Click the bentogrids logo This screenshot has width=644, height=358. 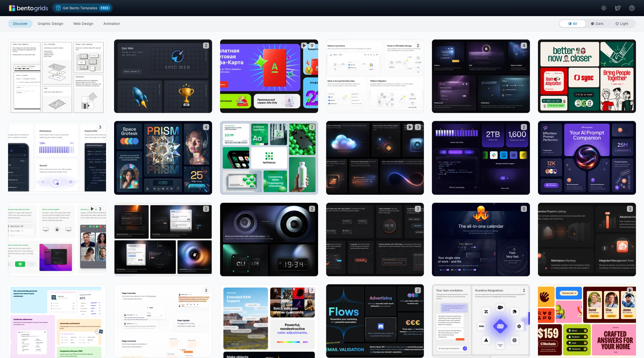point(29,8)
